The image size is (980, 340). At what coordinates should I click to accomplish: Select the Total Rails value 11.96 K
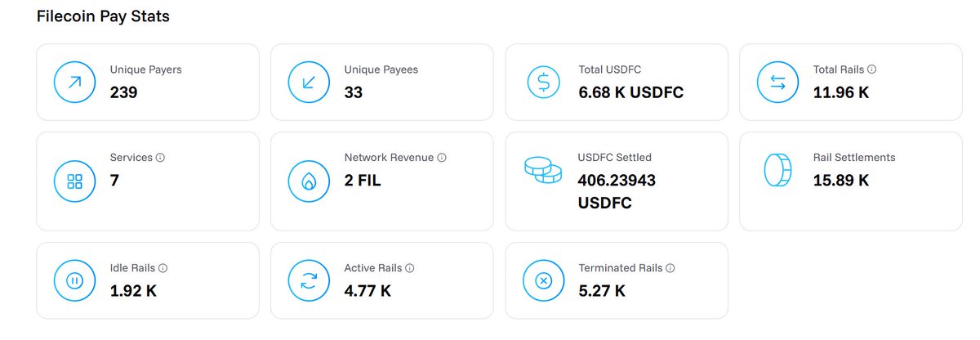point(841,92)
